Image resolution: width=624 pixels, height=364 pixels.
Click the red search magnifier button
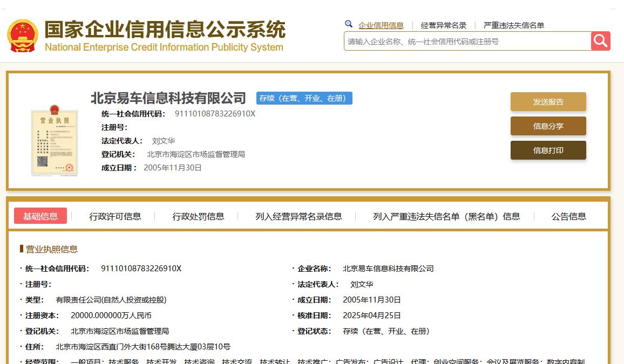pyautogui.click(x=601, y=41)
